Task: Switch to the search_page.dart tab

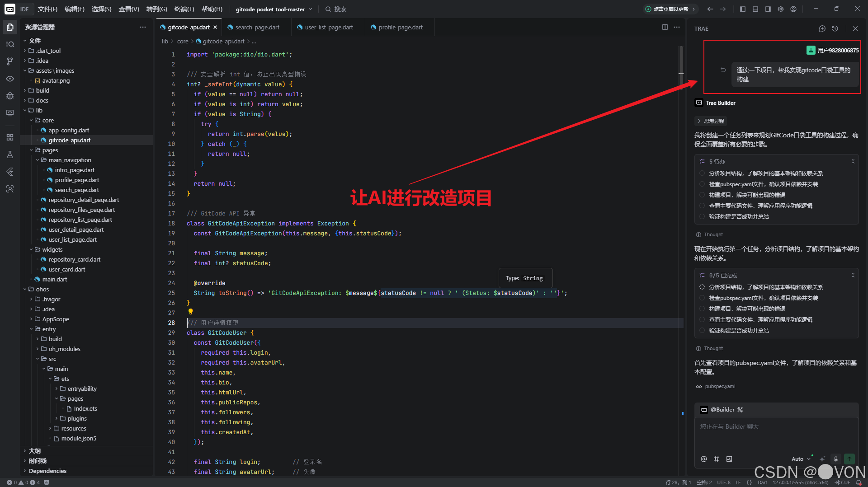Action: [257, 27]
